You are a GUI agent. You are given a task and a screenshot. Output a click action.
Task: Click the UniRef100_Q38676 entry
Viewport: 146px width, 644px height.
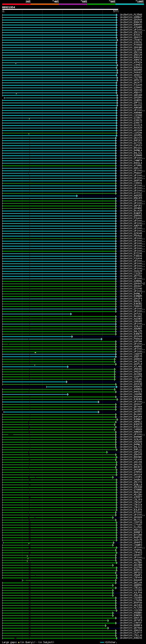[x=131, y=120]
